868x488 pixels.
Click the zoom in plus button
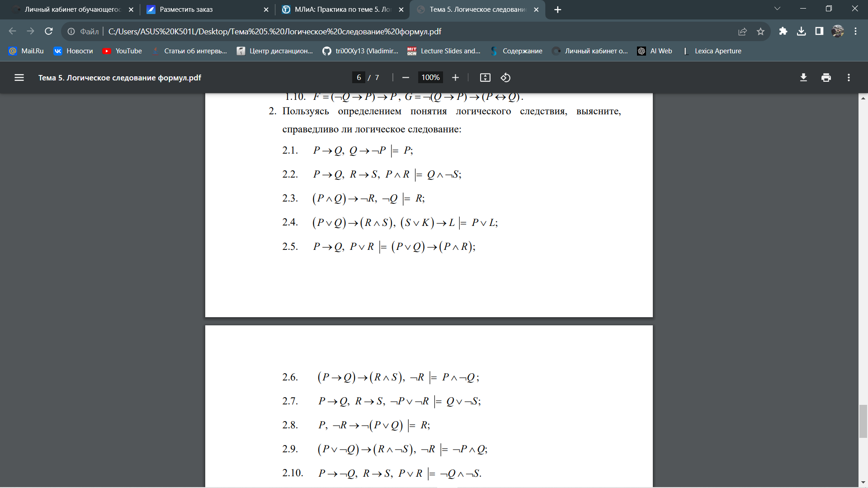(455, 78)
